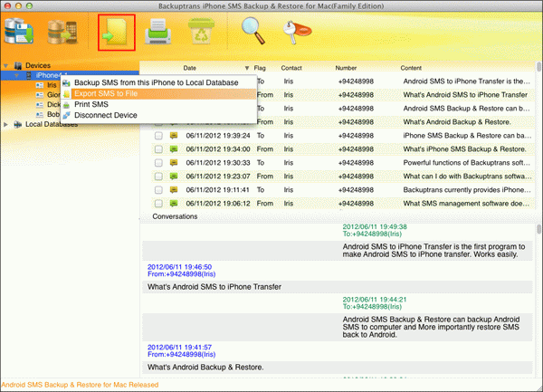The image size is (543, 392).
Task: Click the green recycle bin delete icon
Action: coord(201,31)
